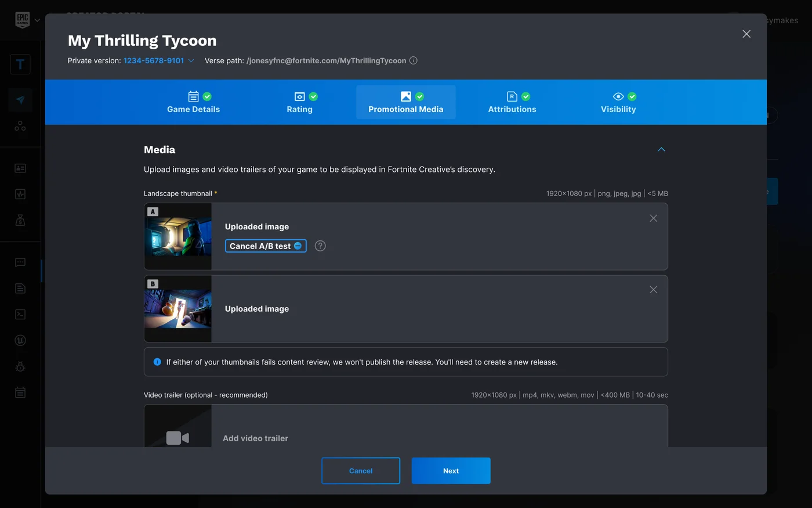Open the bug report sidebar icon
The image size is (812, 508).
pos(20,366)
